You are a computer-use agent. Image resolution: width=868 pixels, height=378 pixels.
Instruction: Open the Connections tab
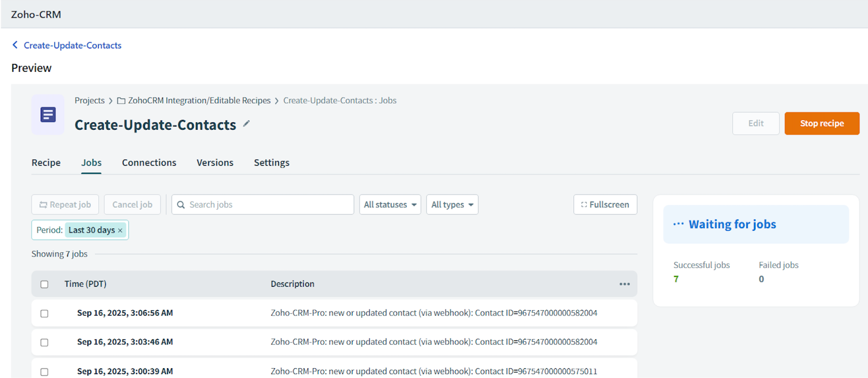(149, 162)
